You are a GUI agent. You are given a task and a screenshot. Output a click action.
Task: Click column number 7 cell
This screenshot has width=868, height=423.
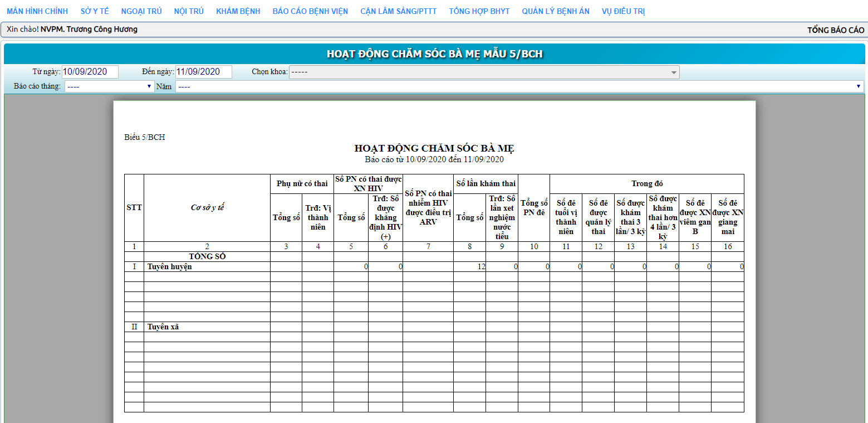click(428, 247)
